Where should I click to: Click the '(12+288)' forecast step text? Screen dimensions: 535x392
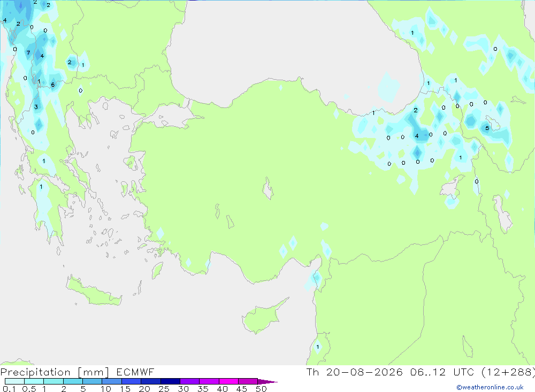508,372
